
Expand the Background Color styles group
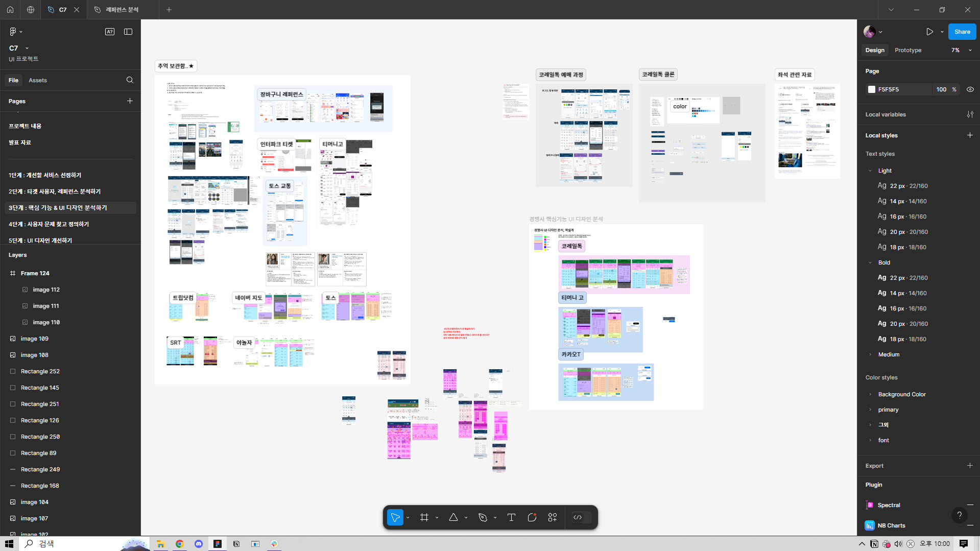pyautogui.click(x=870, y=394)
